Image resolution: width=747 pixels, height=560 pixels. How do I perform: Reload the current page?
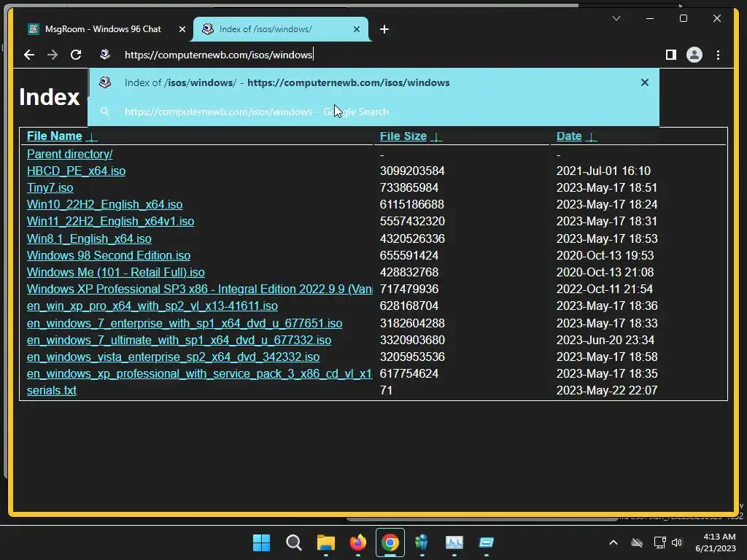pyautogui.click(x=76, y=55)
